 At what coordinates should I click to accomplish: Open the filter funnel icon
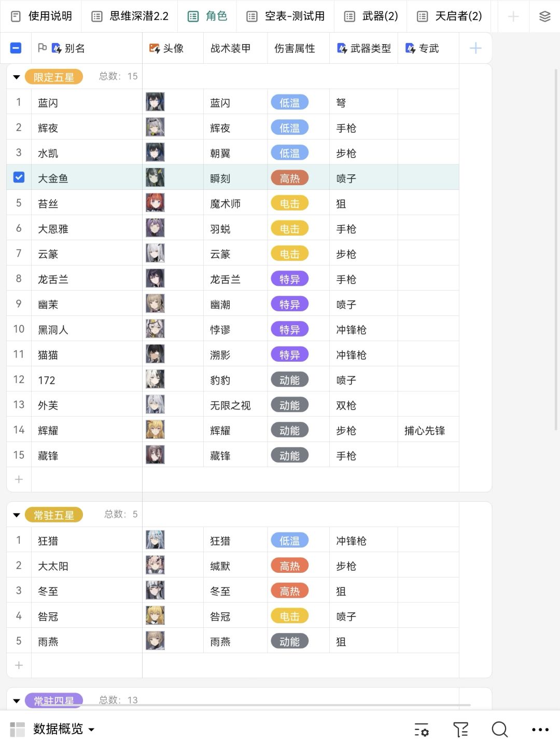click(x=460, y=729)
